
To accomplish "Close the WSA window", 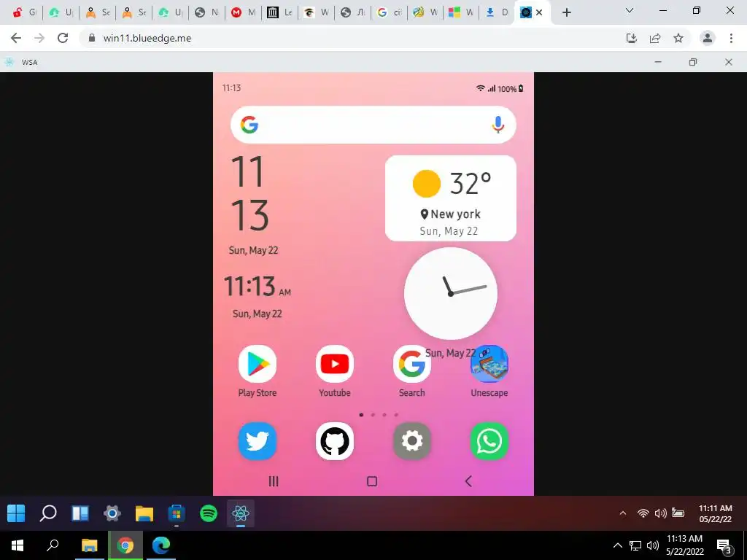I will 729,62.
